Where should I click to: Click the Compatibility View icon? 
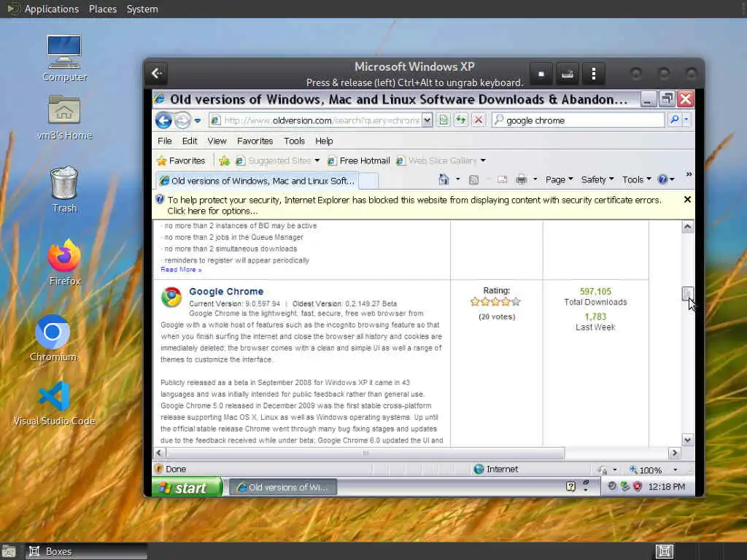point(444,120)
